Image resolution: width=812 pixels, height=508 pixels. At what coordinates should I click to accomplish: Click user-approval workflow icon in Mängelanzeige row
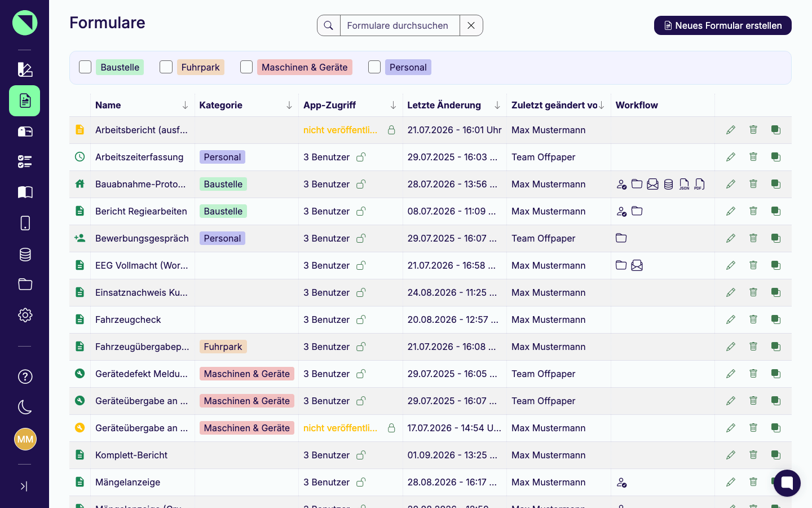coord(621,482)
